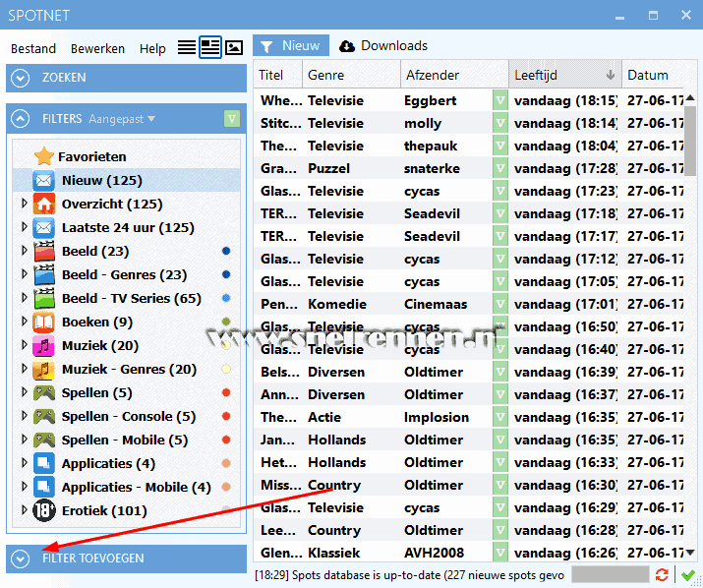Expand the Zoeken panel
The height and width of the screenshot is (588, 703).
click(x=21, y=78)
